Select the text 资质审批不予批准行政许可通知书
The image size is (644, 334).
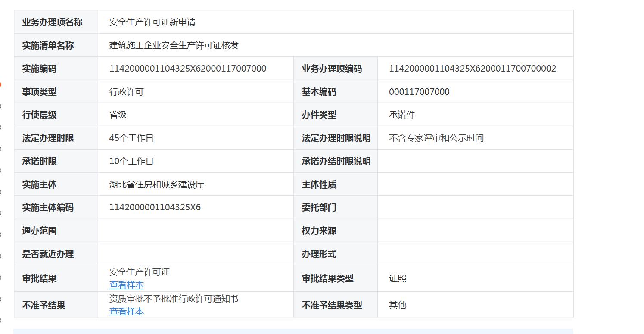pyautogui.click(x=174, y=299)
